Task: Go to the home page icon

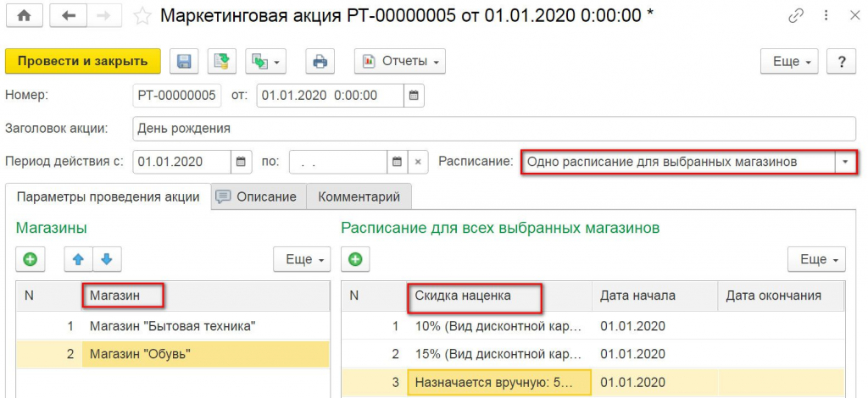Action: click(x=24, y=16)
